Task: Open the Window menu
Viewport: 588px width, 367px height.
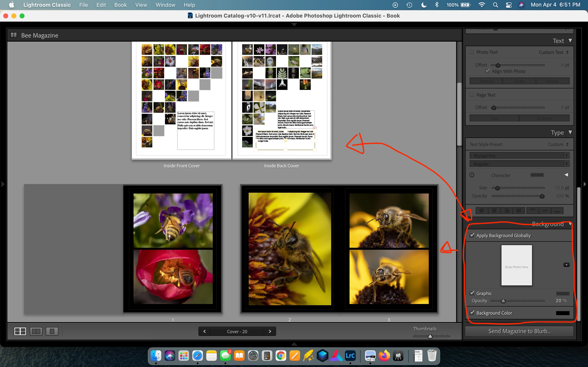Action: pos(165,5)
